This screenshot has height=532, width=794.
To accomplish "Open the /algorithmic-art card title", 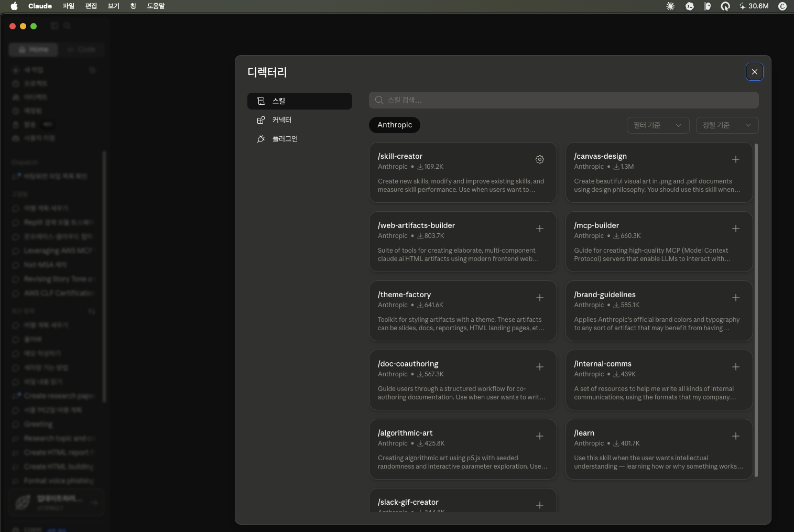I will [x=405, y=433].
